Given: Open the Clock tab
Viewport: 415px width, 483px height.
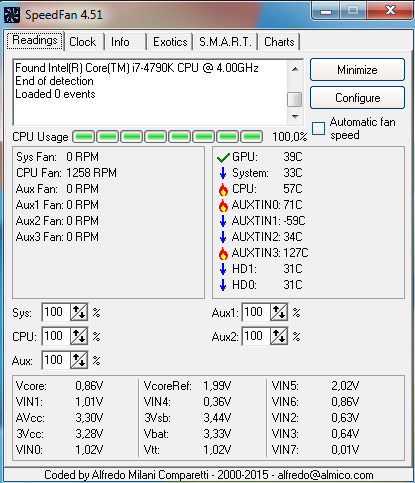Looking at the screenshot, I should 83,42.
